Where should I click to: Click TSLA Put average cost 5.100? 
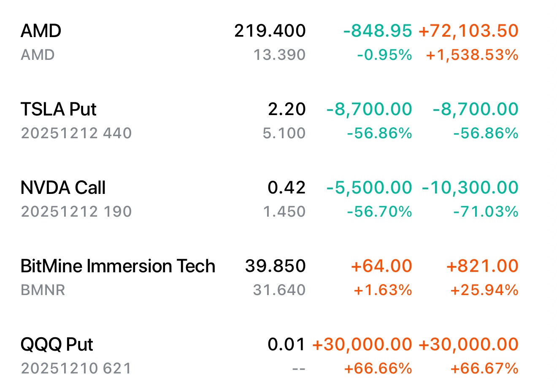click(x=284, y=133)
